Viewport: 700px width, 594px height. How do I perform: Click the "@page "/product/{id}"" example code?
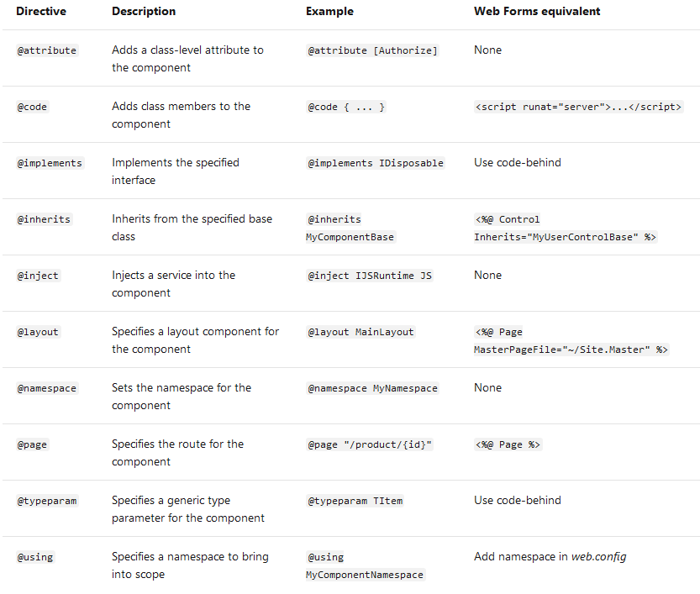click(x=370, y=444)
